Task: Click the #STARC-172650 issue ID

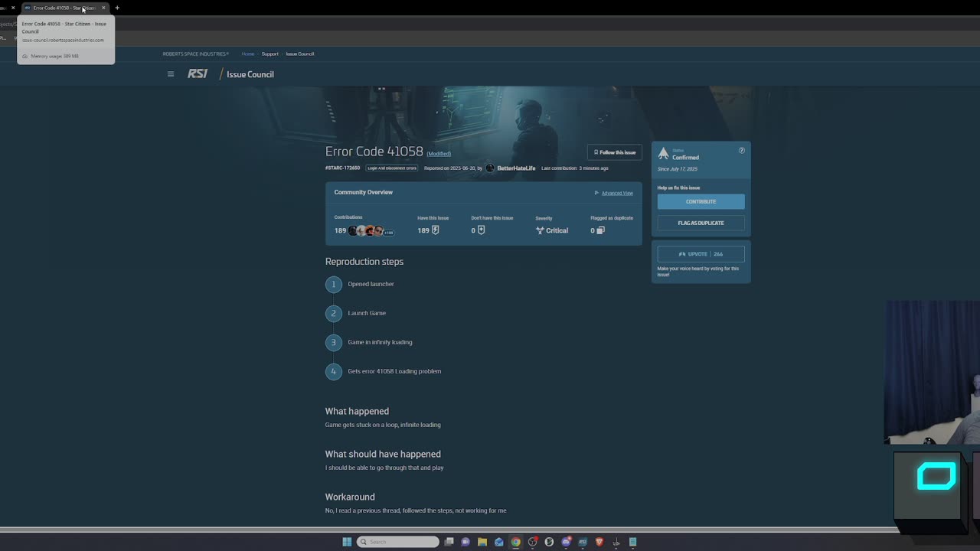Action: 342,168
